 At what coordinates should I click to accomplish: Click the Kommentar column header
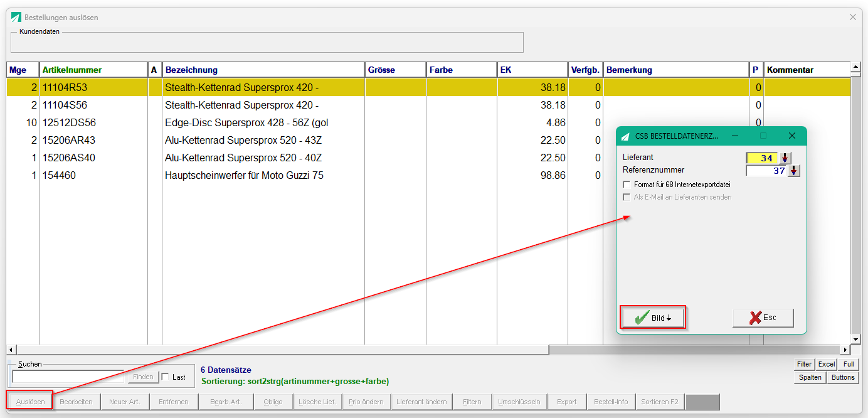pyautogui.click(x=807, y=70)
